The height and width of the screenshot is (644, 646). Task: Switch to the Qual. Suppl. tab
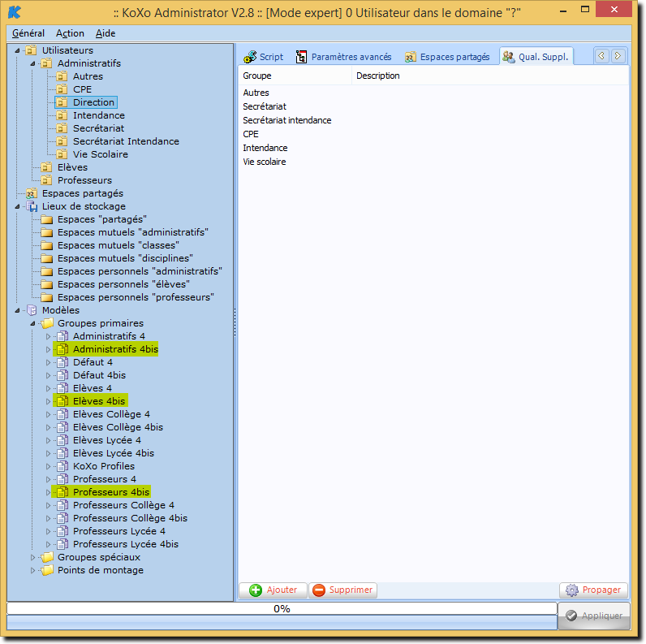tap(536, 57)
